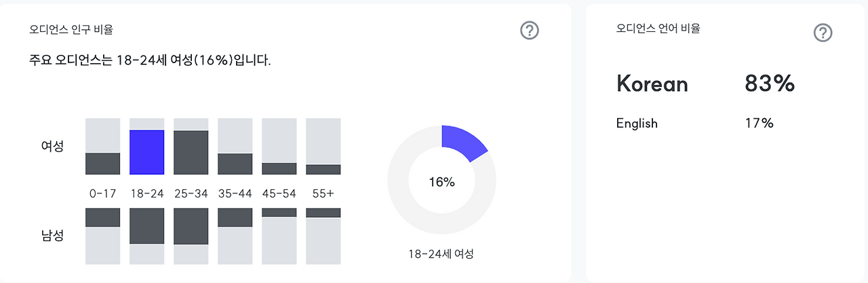Click the Korean language row
Image resolution: width=868 pixels, height=283 pixels.
tap(705, 83)
